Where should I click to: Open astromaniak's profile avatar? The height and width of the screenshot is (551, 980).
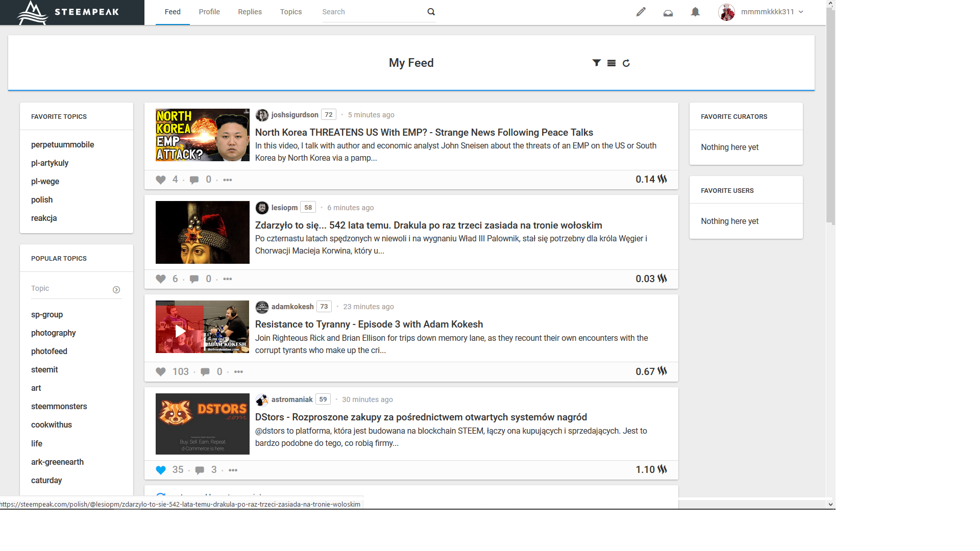point(262,399)
